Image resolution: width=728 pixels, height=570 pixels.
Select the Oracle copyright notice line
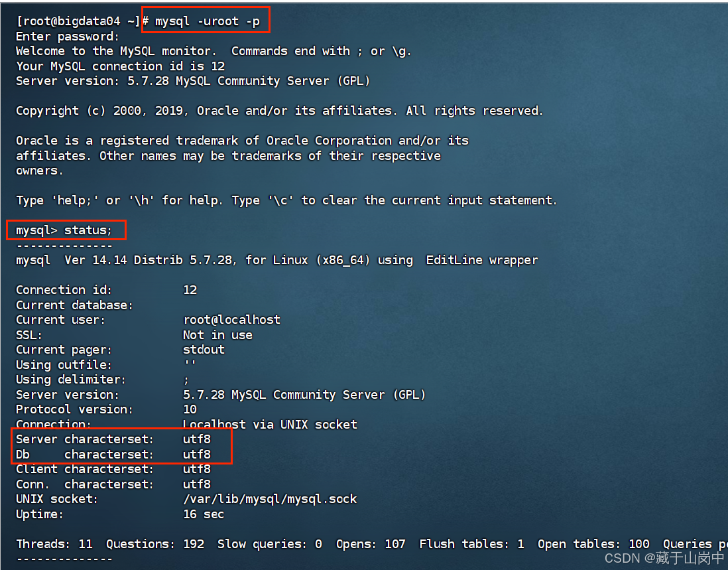[278, 110]
